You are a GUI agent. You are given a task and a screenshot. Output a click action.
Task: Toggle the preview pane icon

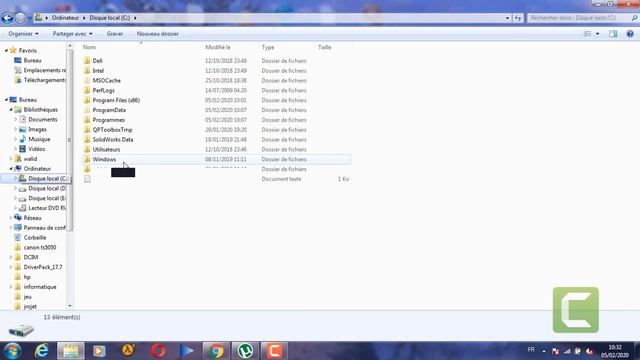tap(613, 34)
